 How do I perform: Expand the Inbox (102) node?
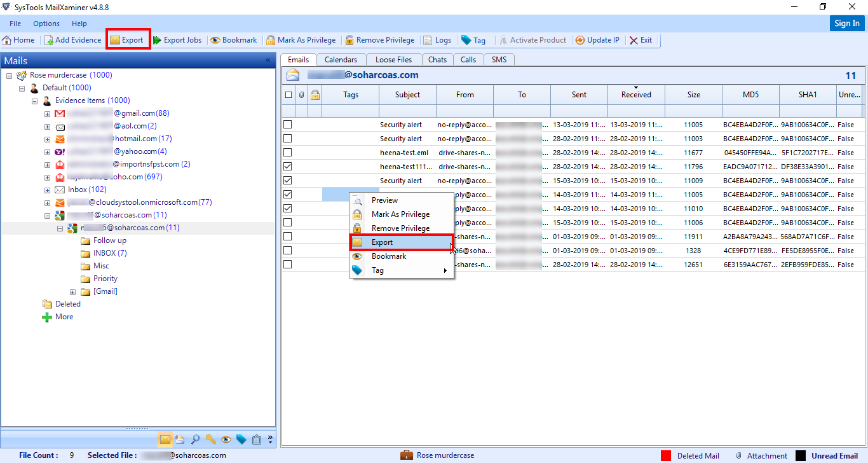pos(47,190)
